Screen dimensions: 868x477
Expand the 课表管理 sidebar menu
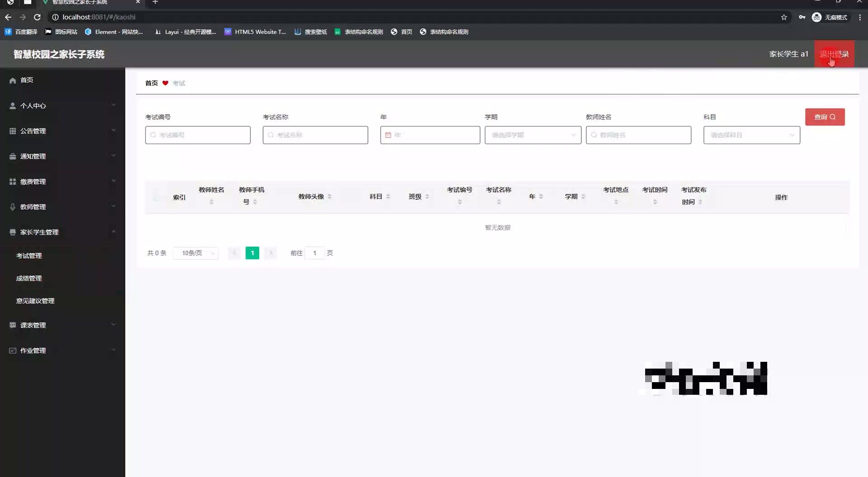point(62,325)
